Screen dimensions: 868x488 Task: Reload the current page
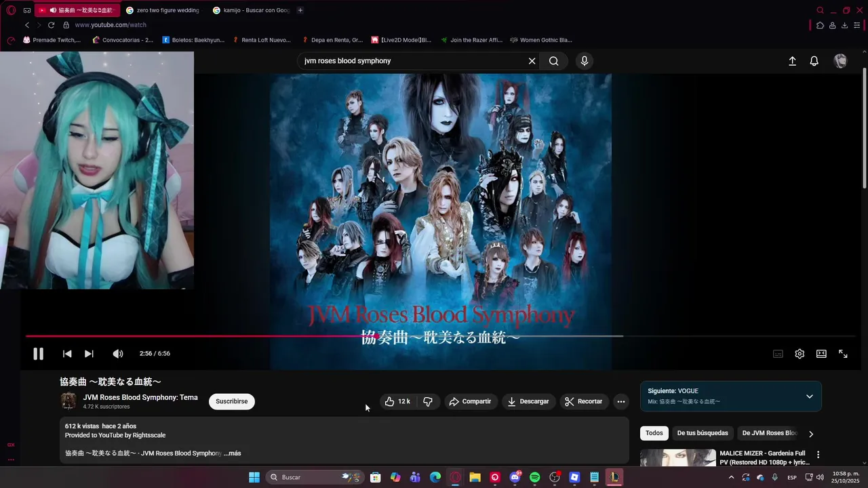tap(51, 25)
